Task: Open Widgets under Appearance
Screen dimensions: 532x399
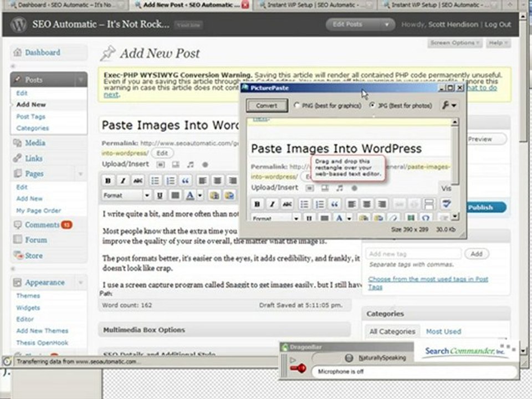Action: coord(28,308)
